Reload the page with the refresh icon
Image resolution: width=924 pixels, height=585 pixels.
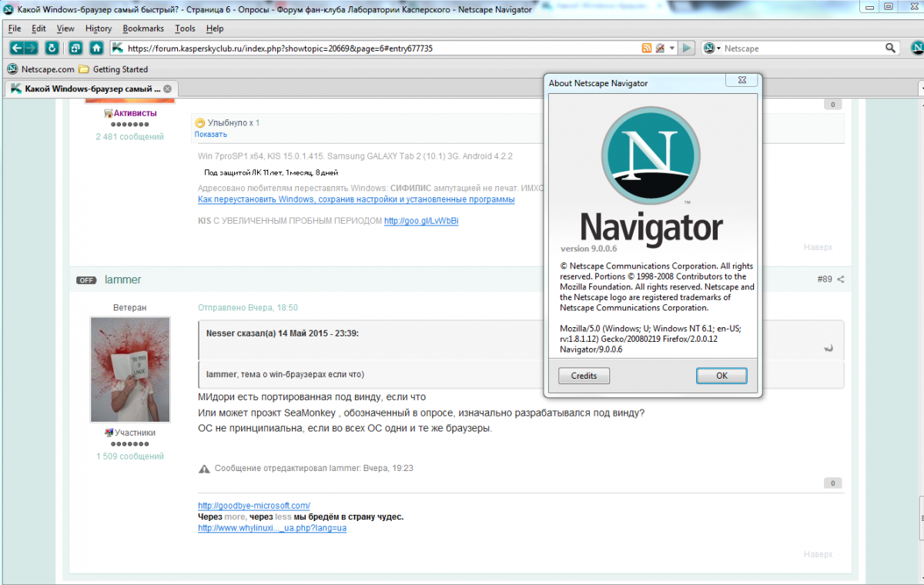[x=52, y=48]
